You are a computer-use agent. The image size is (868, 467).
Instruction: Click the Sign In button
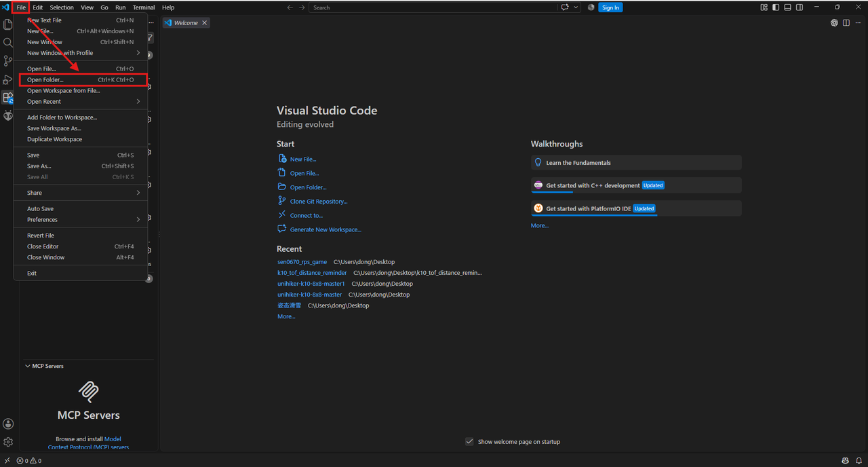click(610, 7)
